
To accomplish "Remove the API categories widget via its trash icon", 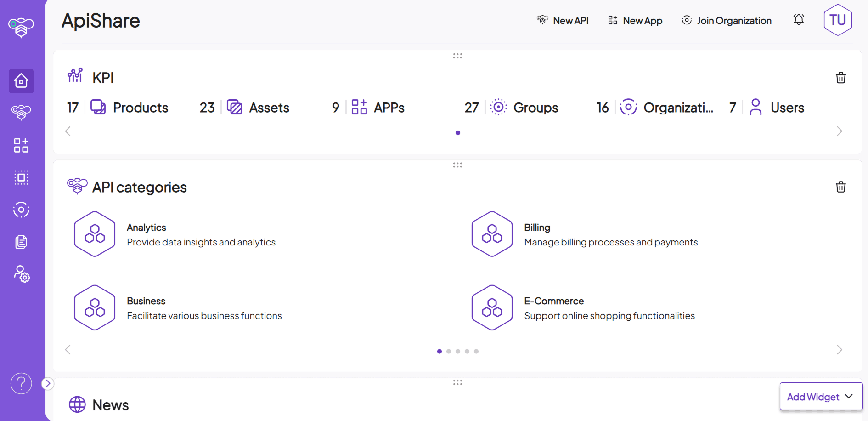I will (840, 187).
